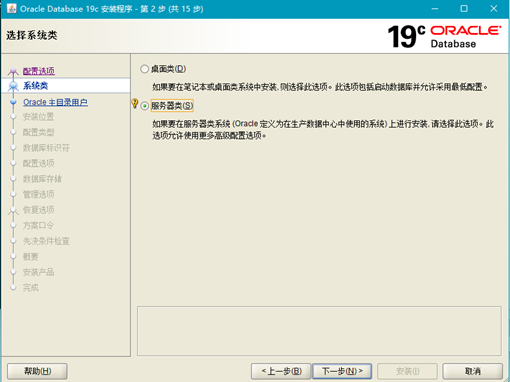Image resolution: width=510 pixels, height=382 pixels.
Task: Cancel installation with the 取消 button
Action: [472, 371]
